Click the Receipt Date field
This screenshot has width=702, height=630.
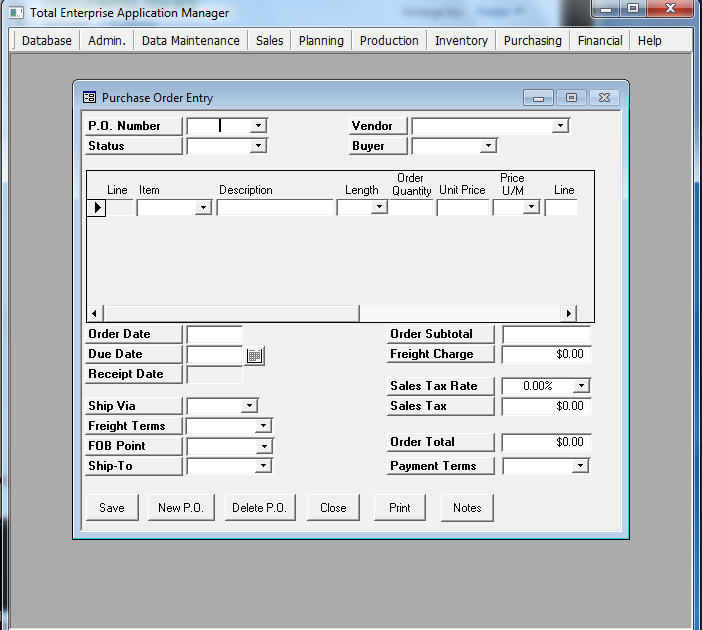[214, 375]
